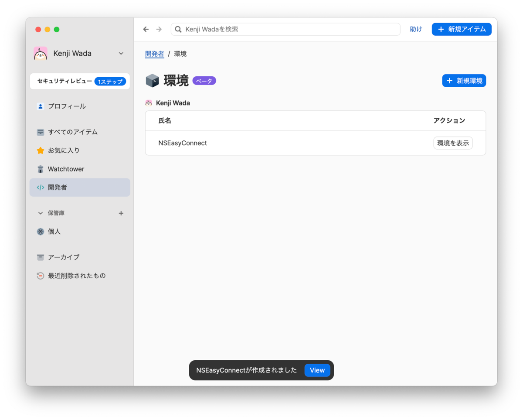This screenshot has height=420, width=523.
Task: Click the magnifier icon in search bar
Action: (x=178, y=29)
